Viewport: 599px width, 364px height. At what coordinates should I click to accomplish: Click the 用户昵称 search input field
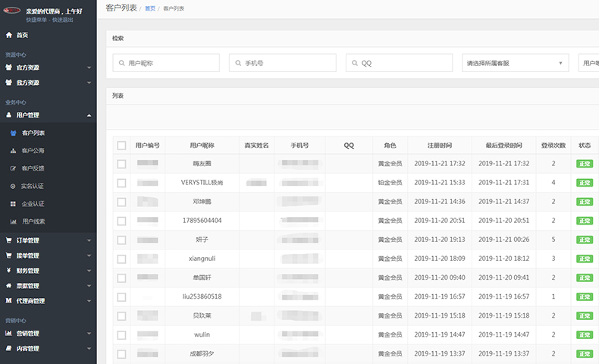click(x=166, y=63)
